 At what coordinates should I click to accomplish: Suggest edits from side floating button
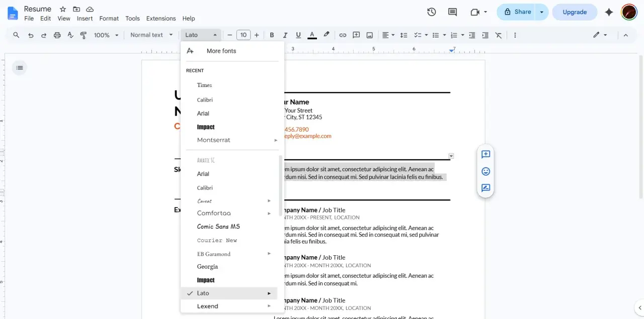[x=486, y=188]
